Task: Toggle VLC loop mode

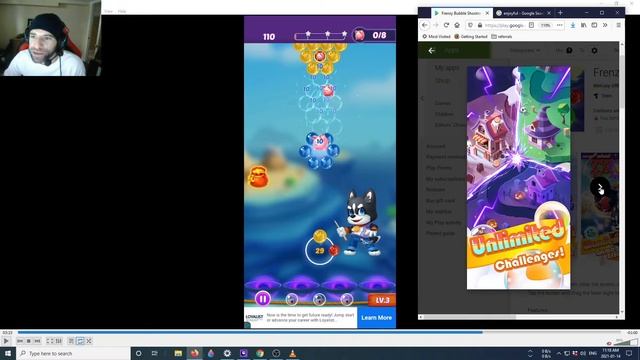Action: (80, 341)
